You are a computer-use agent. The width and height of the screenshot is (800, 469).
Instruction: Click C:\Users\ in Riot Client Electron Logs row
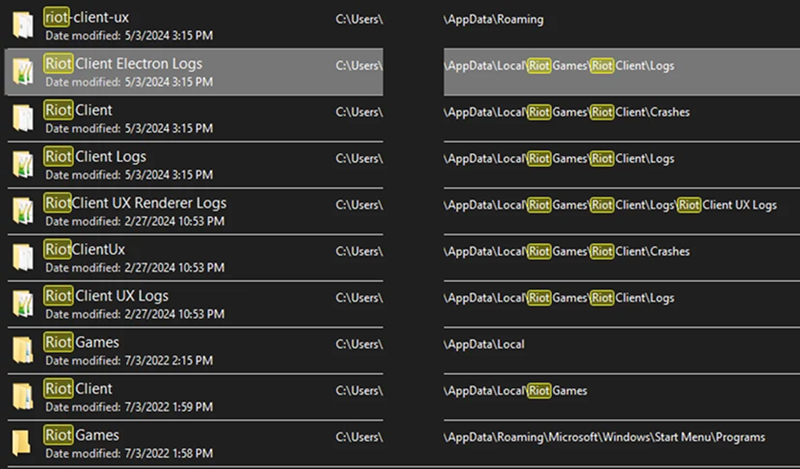tap(359, 66)
